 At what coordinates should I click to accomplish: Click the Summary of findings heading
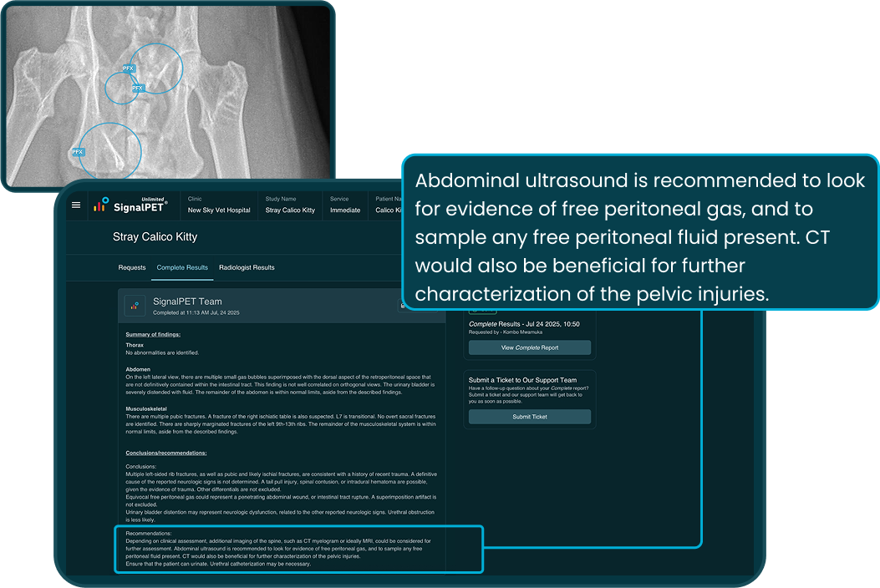pyautogui.click(x=153, y=334)
